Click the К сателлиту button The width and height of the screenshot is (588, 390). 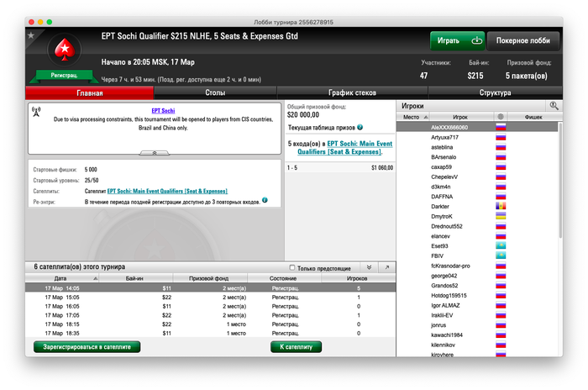(x=297, y=347)
